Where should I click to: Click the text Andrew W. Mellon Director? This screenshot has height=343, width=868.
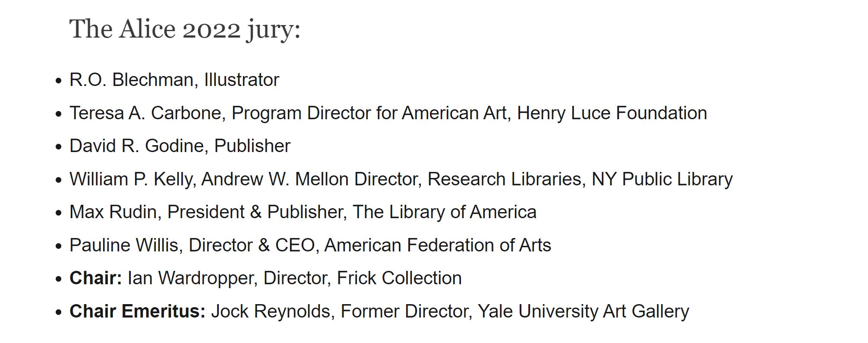click(x=311, y=179)
